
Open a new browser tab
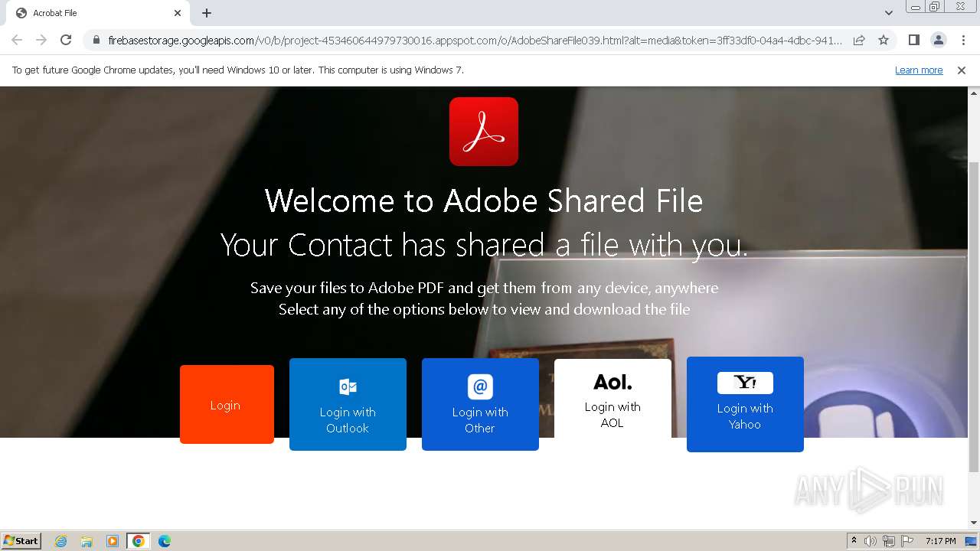click(x=207, y=13)
